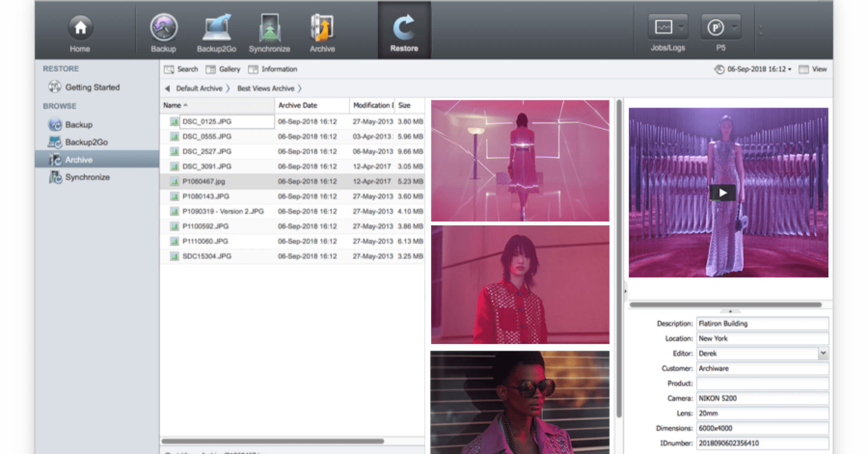
Task: Open the Synchronize module icon
Action: pyautogui.click(x=270, y=28)
